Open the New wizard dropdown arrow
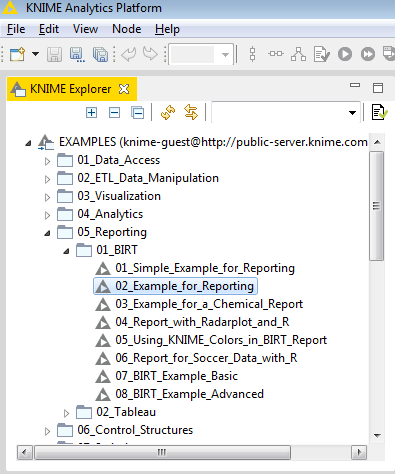 click(x=35, y=54)
